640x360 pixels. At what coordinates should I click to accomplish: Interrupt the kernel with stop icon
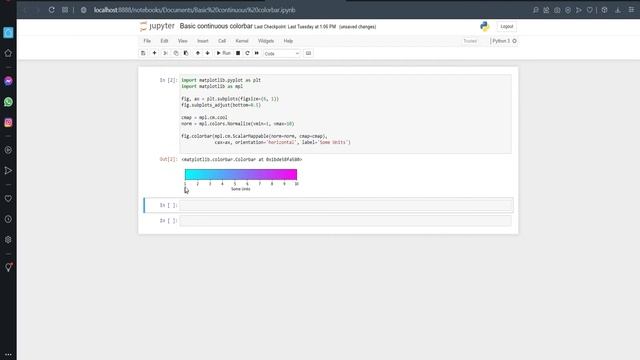pos(238,53)
